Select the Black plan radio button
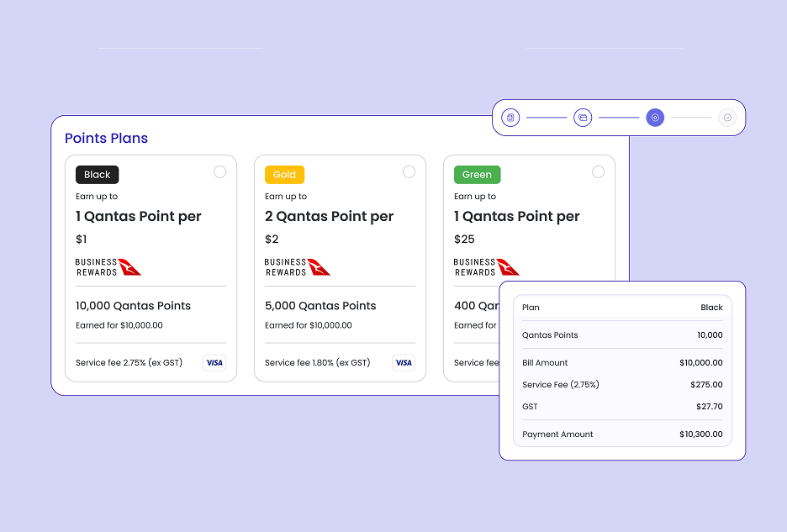The width and height of the screenshot is (787, 532). coord(219,172)
